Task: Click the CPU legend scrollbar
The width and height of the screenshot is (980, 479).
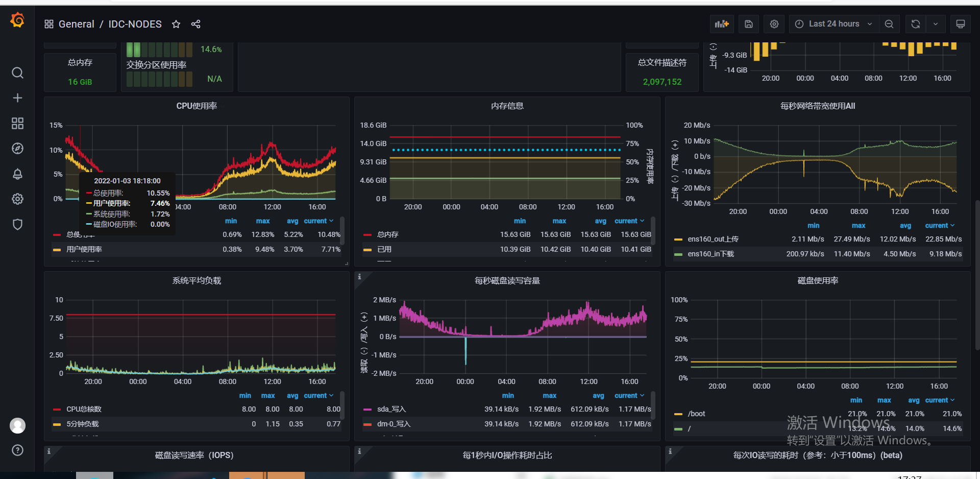Action: (342, 231)
